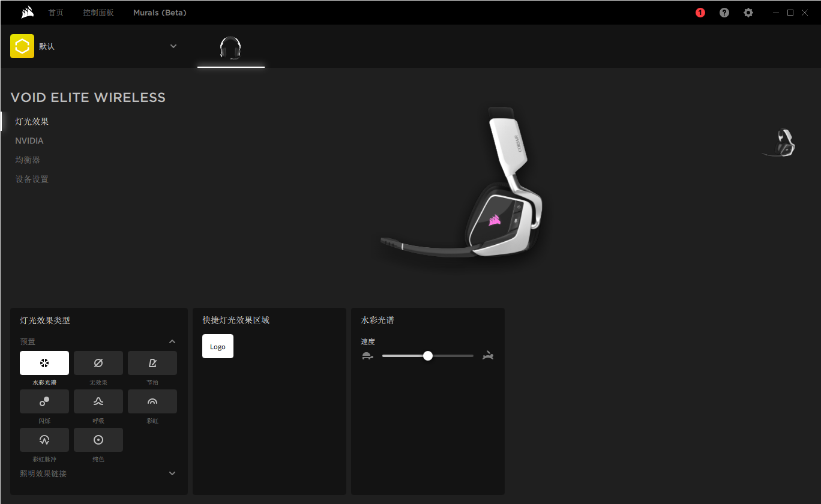Toggle the Logo lighting zone
The image size is (821, 504).
218,347
